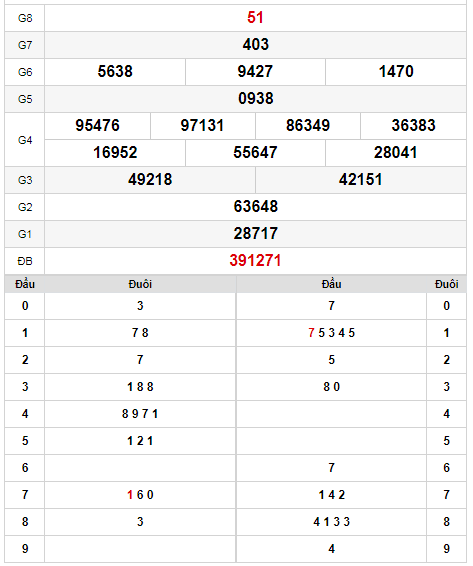473x566 pixels.
Task: Select the head digits '1 4 2' cell
Action: (x=331, y=495)
